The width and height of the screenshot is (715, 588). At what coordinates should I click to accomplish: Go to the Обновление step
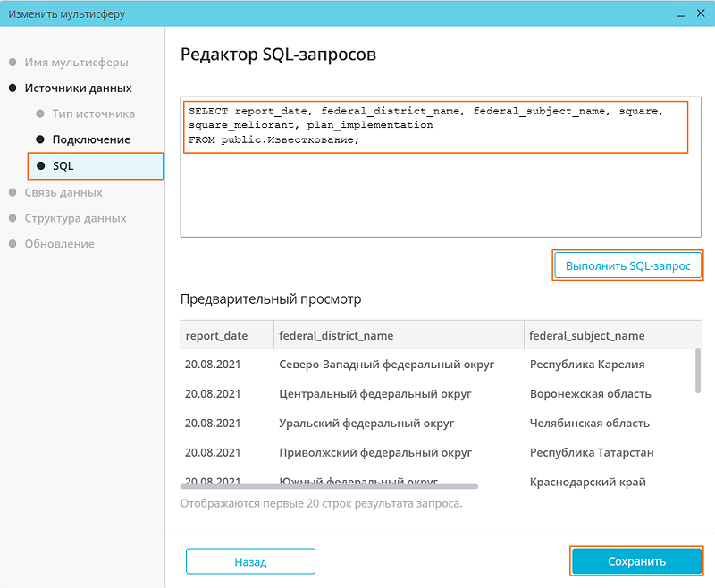click(59, 244)
